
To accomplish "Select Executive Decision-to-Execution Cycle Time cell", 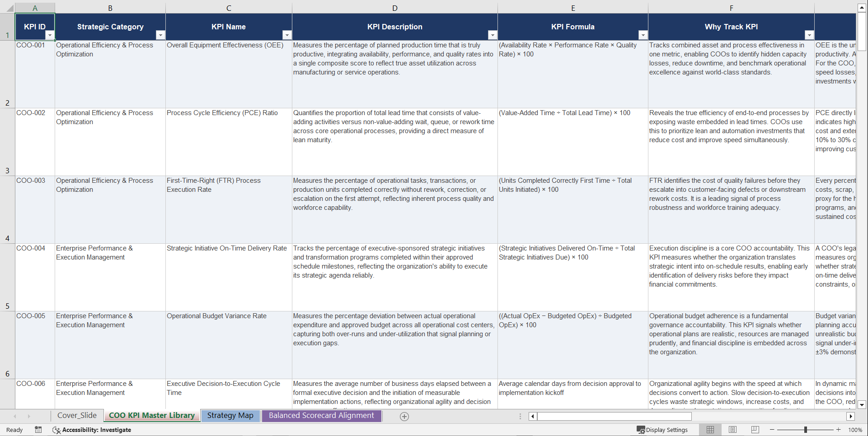I will 229,394.
